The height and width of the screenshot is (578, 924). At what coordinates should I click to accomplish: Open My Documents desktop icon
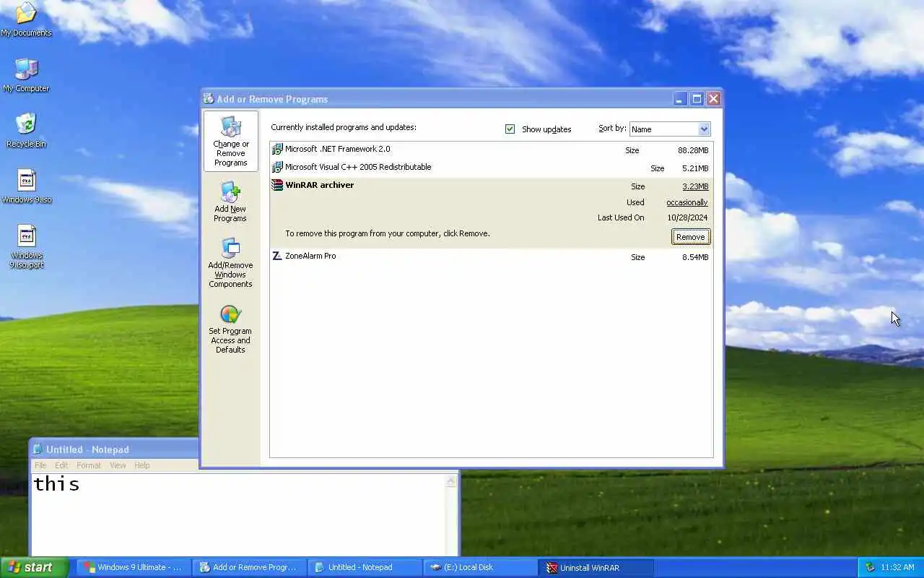tap(26, 13)
